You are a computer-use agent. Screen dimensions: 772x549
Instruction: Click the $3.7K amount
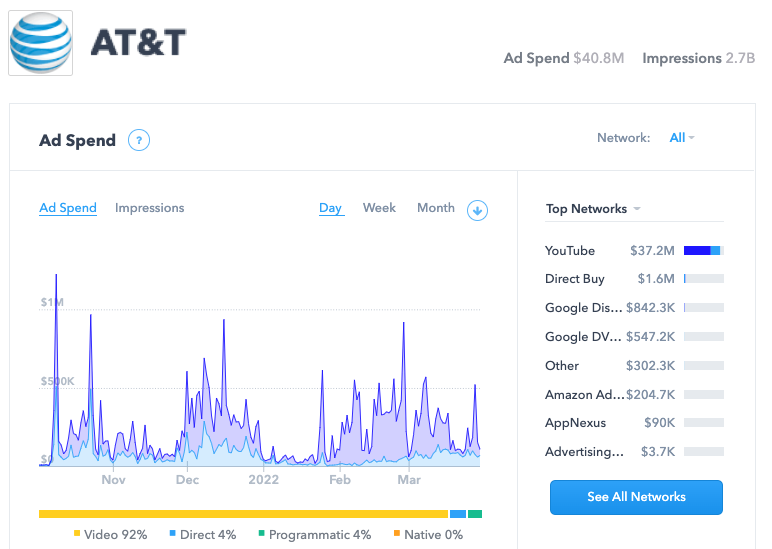click(658, 452)
